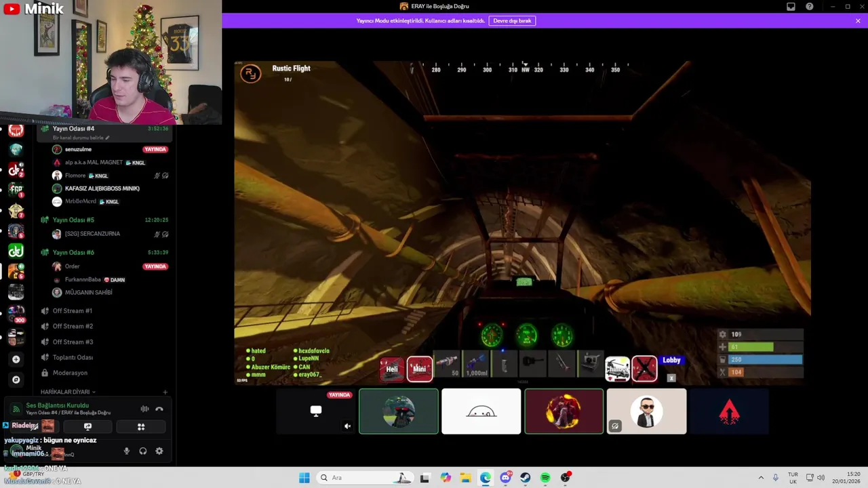Open Microsoft Edge from the taskbar
The image size is (868, 488).
(x=486, y=478)
